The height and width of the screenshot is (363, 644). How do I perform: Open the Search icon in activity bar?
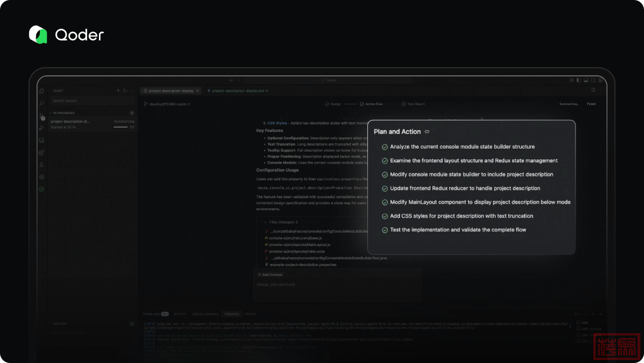[x=42, y=103]
